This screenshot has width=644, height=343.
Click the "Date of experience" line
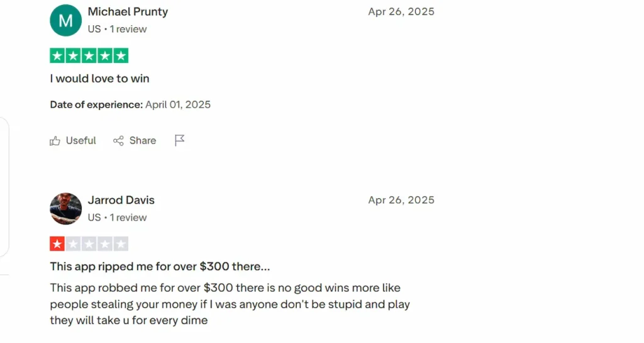click(130, 105)
